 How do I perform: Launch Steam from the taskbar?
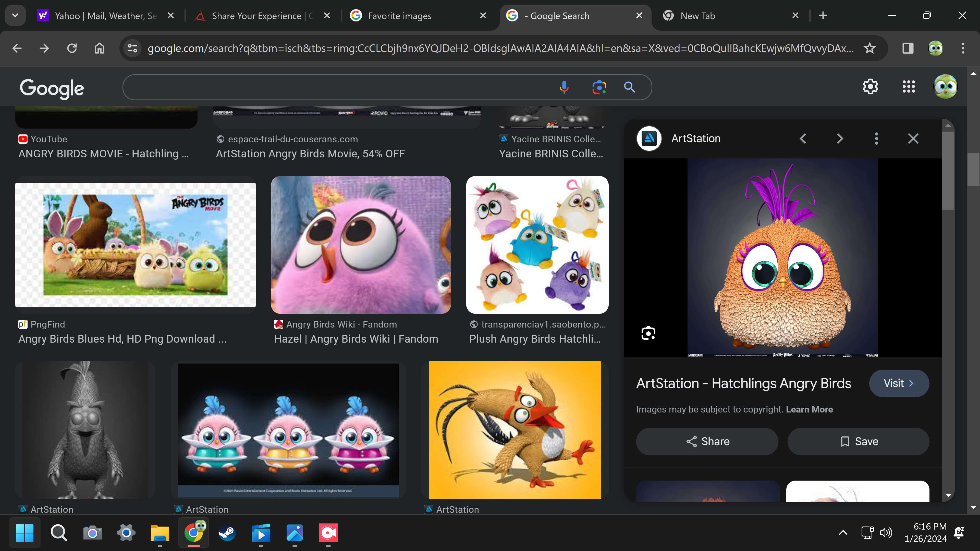click(227, 533)
